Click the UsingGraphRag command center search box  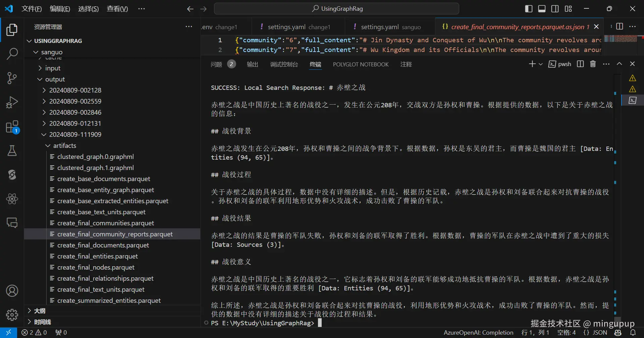336,9
